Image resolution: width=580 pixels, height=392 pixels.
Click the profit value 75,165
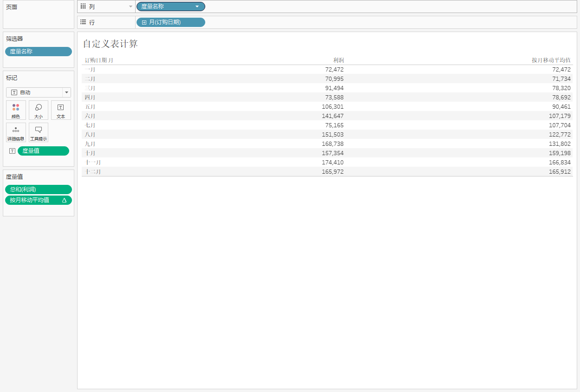pyautogui.click(x=334, y=125)
